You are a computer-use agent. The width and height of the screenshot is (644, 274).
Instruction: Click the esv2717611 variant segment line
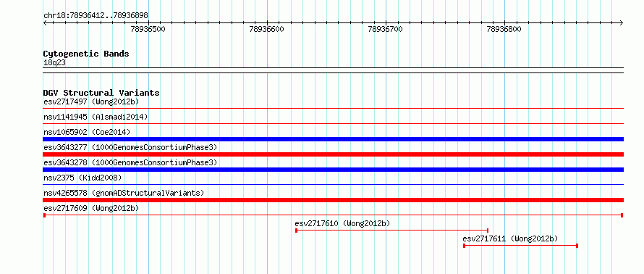tap(521, 246)
